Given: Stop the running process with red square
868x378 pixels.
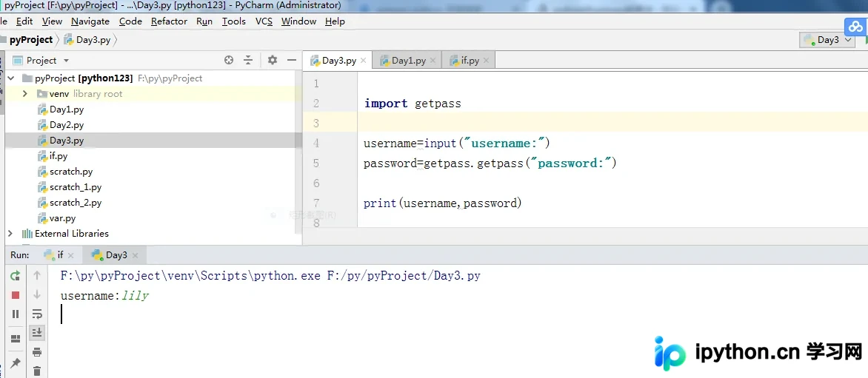Looking at the screenshot, I should click(16, 295).
